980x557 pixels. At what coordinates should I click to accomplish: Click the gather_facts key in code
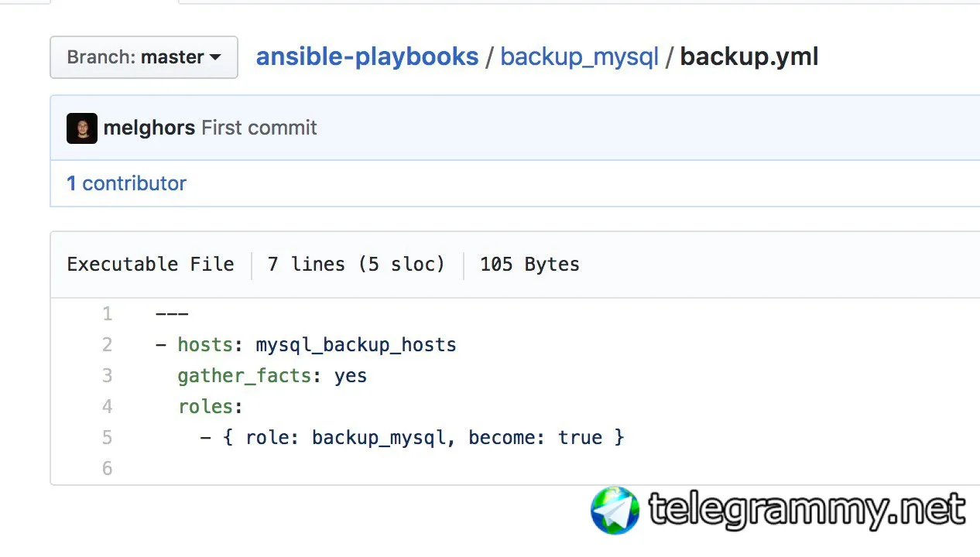click(x=245, y=376)
